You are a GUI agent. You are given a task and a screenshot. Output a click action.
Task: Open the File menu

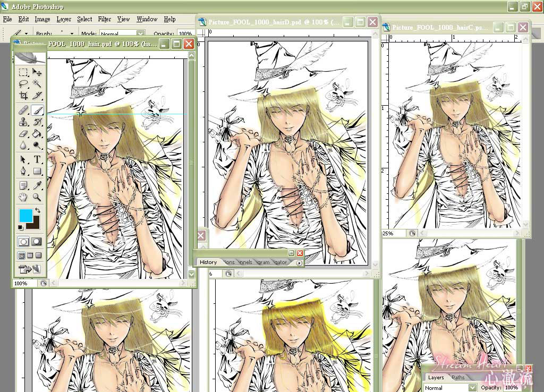(7, 19)
